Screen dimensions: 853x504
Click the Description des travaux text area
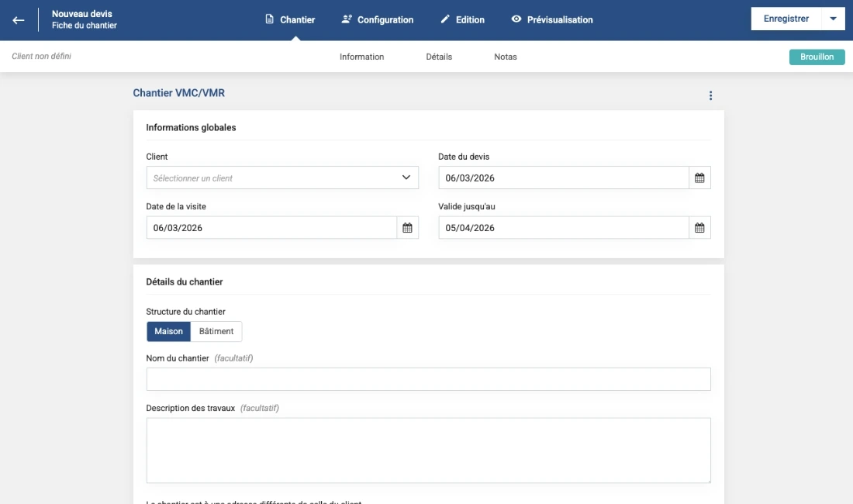pos(428,450)
